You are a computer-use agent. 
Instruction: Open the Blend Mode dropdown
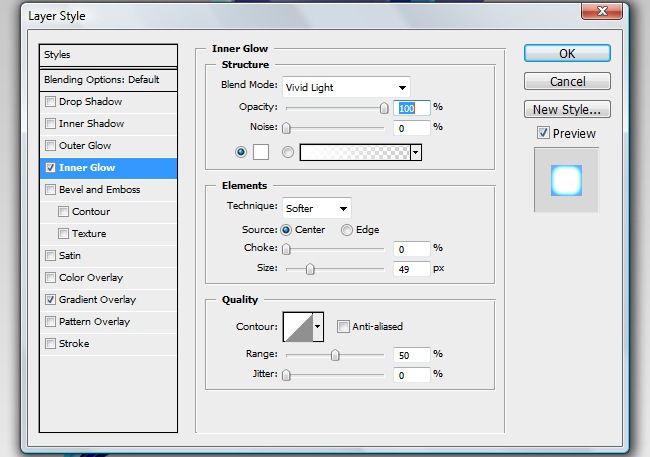pyautogui.click(x=346, y=87)
